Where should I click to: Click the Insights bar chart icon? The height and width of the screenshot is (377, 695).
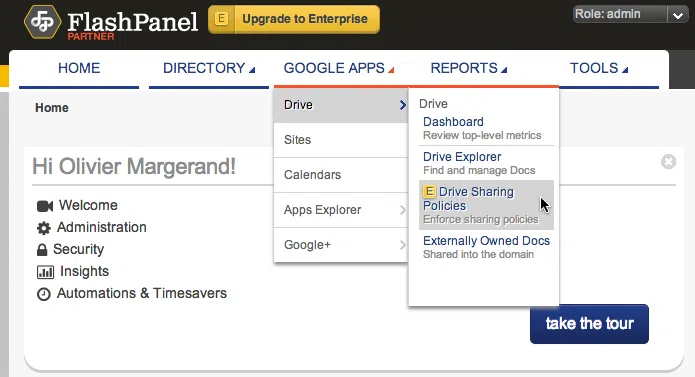45,272
